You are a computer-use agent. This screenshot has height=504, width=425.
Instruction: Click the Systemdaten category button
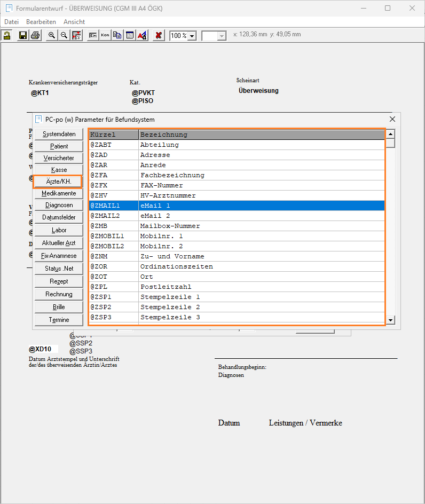pos(59,133)
